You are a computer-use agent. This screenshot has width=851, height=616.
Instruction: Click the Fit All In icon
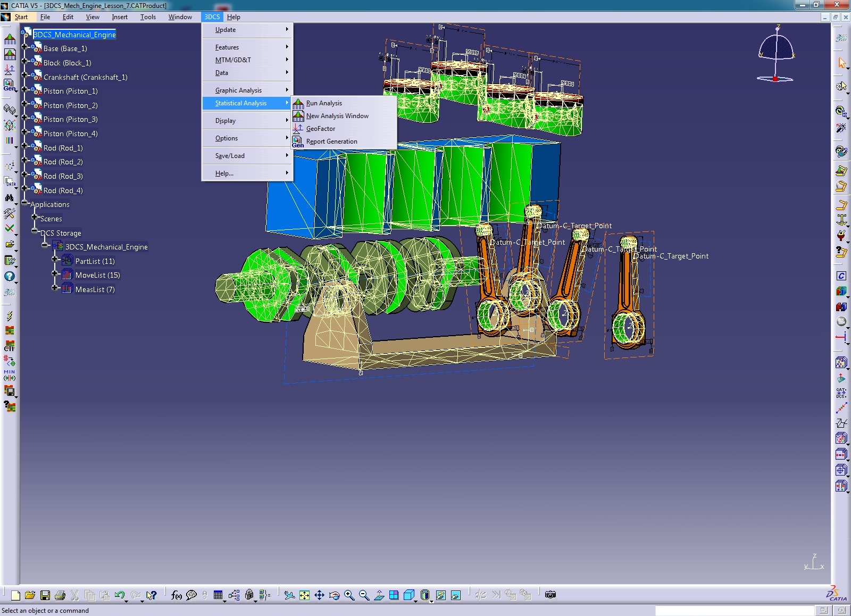pyautogui.click(x=304, y=595)
